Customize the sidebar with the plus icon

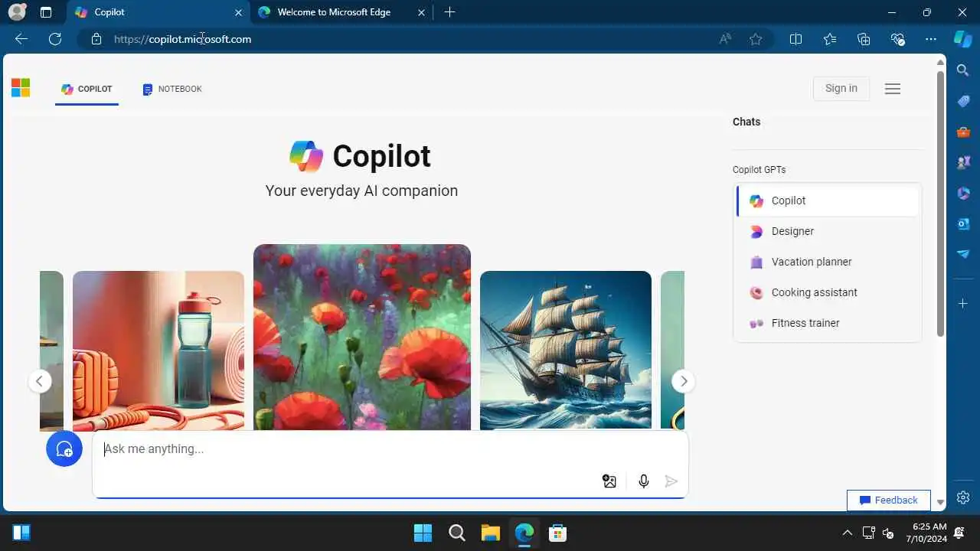963,304
